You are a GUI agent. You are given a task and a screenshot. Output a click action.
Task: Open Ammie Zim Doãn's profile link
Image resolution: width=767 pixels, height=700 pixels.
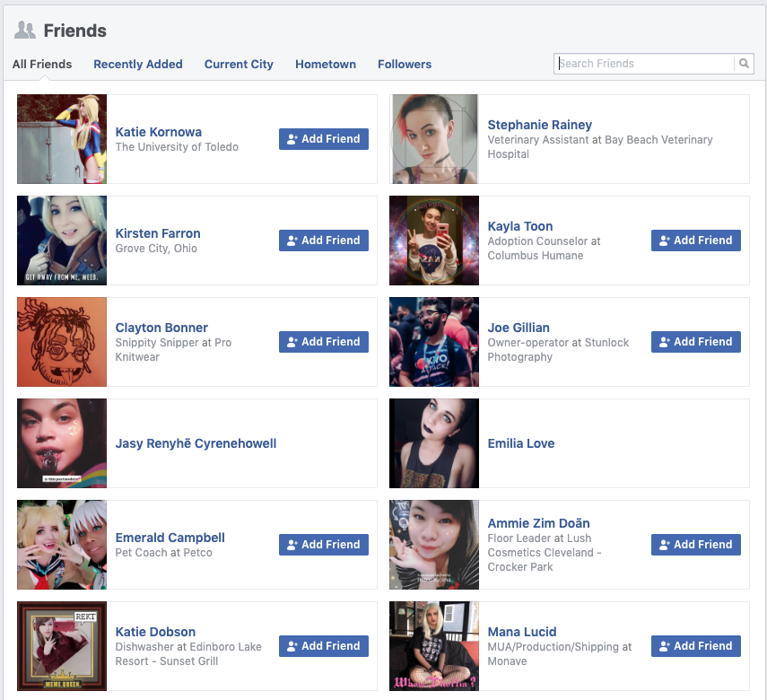coord(538,523)
